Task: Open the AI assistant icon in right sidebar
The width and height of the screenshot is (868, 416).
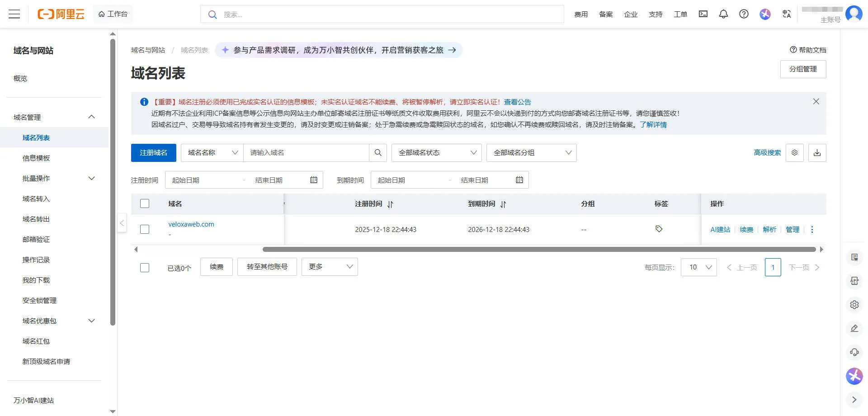Action: (854, 376)
